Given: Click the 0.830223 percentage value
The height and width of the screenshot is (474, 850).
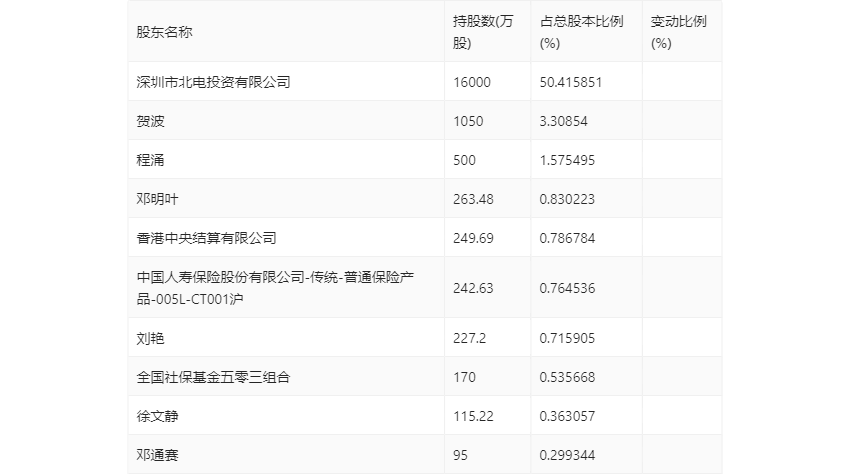Looking at the screenshot, I should [x=567, y=199].
